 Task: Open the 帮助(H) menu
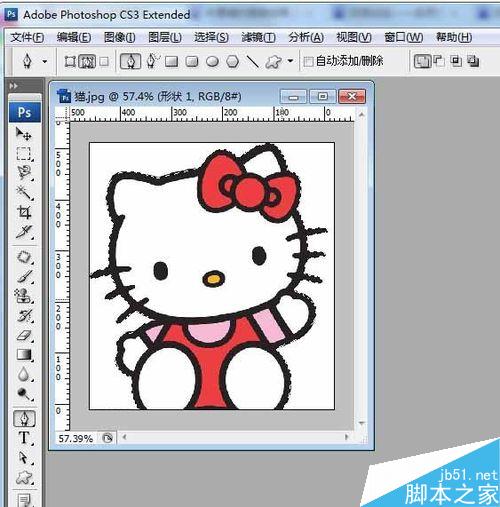point(454,37)
